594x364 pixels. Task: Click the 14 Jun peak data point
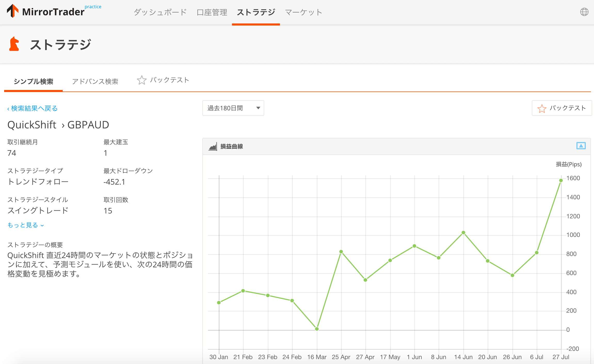[463, 233]
